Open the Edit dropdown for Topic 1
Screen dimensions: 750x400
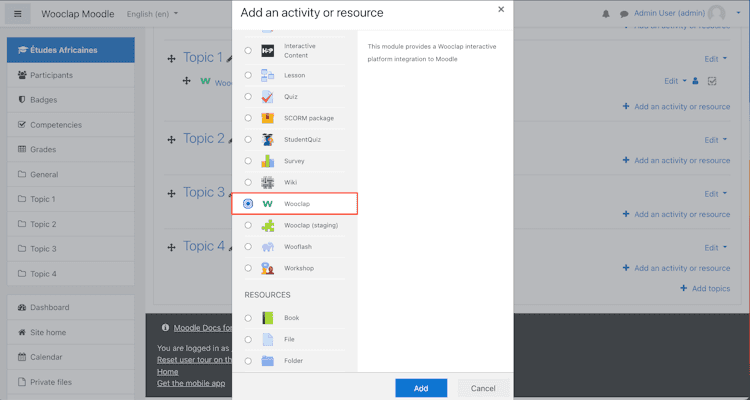pos(716,59)
